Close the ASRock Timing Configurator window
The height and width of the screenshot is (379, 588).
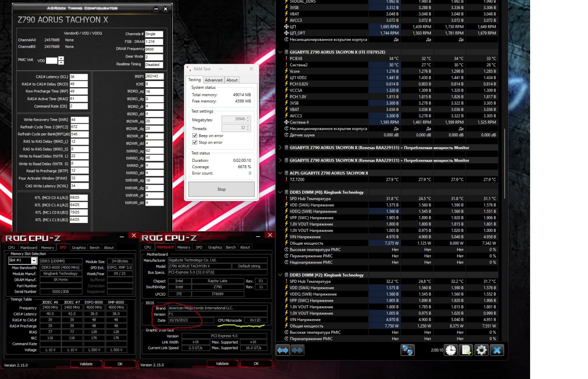click(x=165, y=9)
